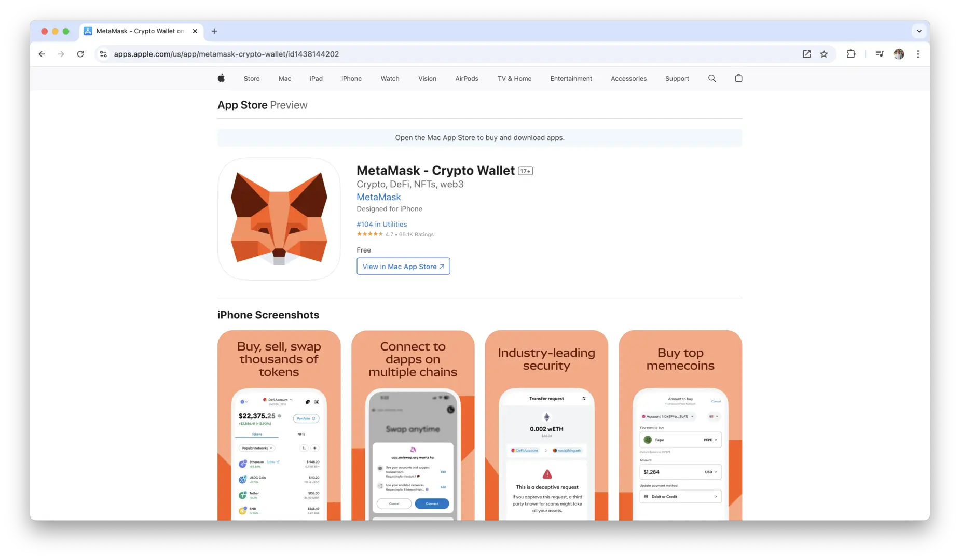The width and height of the screenshot is (960, 560).
Task: Open the shopping bag icon
Action: tap(738, 78)
